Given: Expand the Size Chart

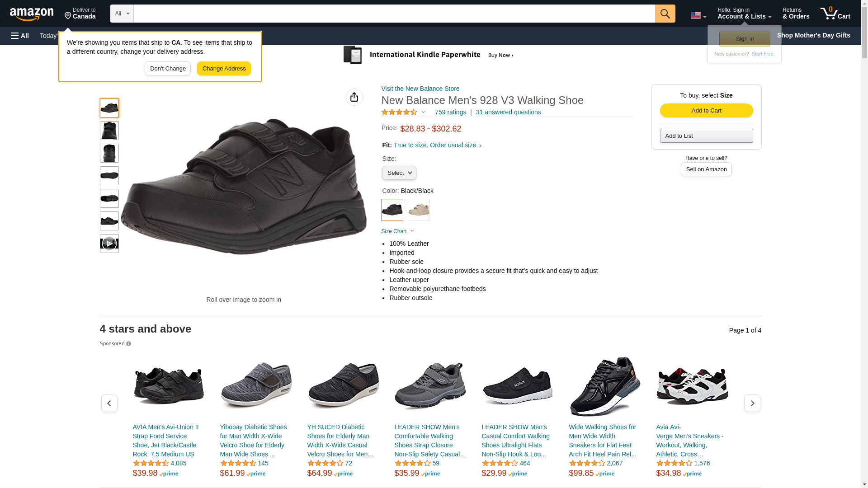Looking at the screenshot, I should click(397, 231).
